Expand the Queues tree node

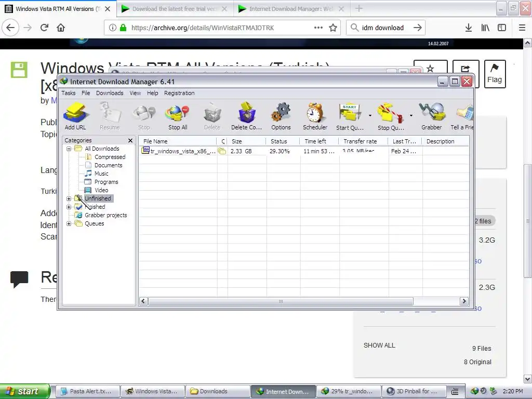[x=69, y=223]
